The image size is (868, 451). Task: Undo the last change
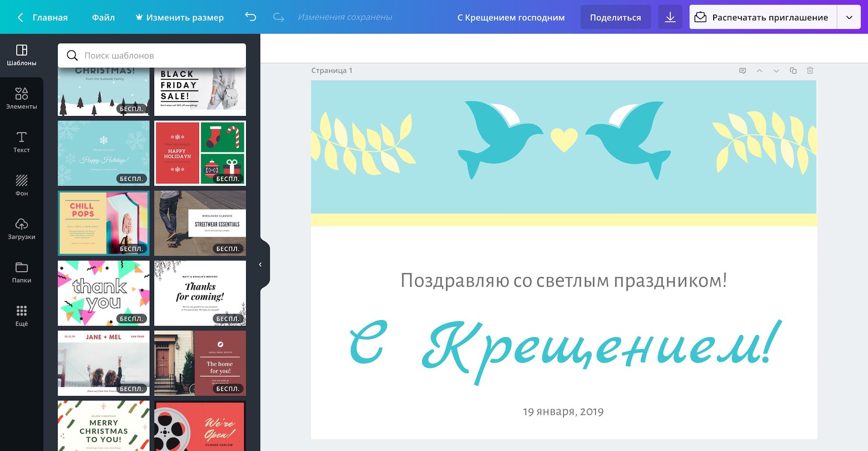coord(250,17)
